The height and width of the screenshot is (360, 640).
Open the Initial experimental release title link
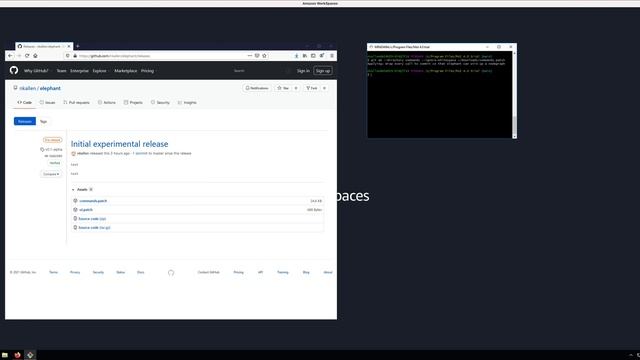coord(120,144)
